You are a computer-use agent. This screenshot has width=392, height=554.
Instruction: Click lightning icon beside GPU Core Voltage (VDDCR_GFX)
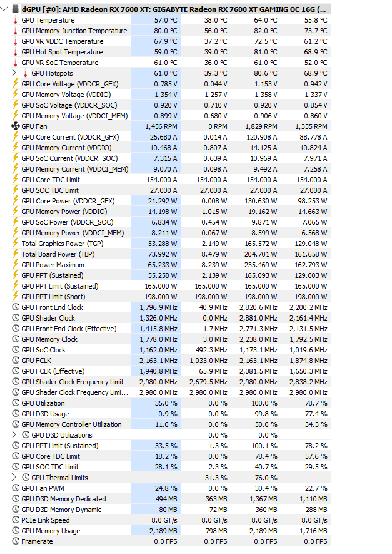(16, 84)
